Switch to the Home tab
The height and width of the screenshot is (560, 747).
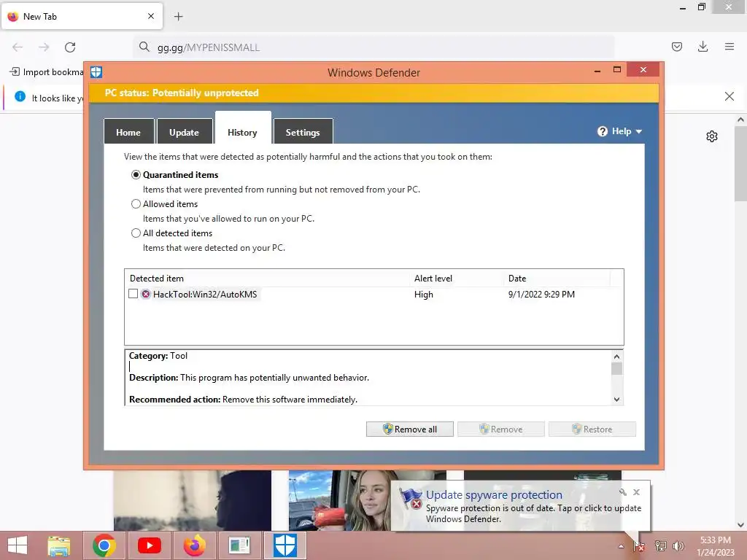coord(128,131)
